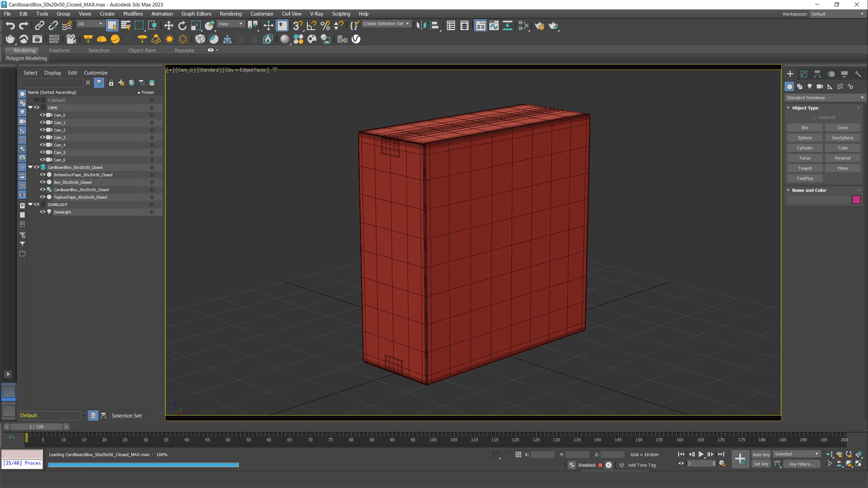Open the Scripting menu
The width and height of the screenshot is (868, 488).
(341, 14)
